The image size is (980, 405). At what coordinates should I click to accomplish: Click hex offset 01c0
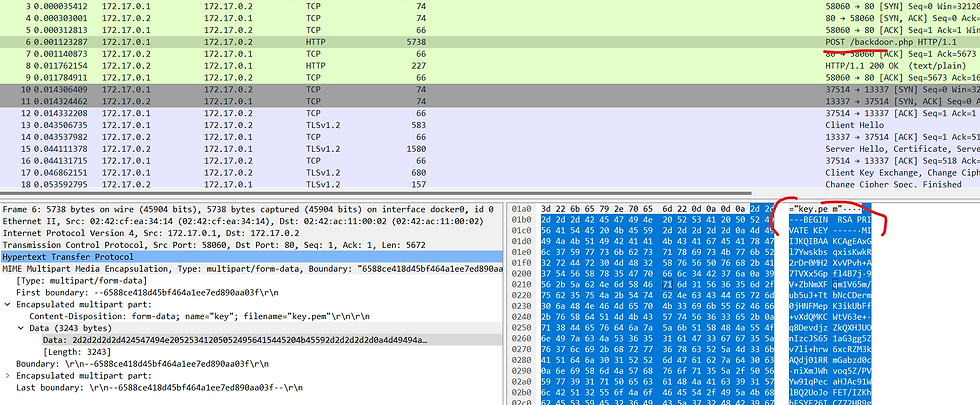coord(520,232)
